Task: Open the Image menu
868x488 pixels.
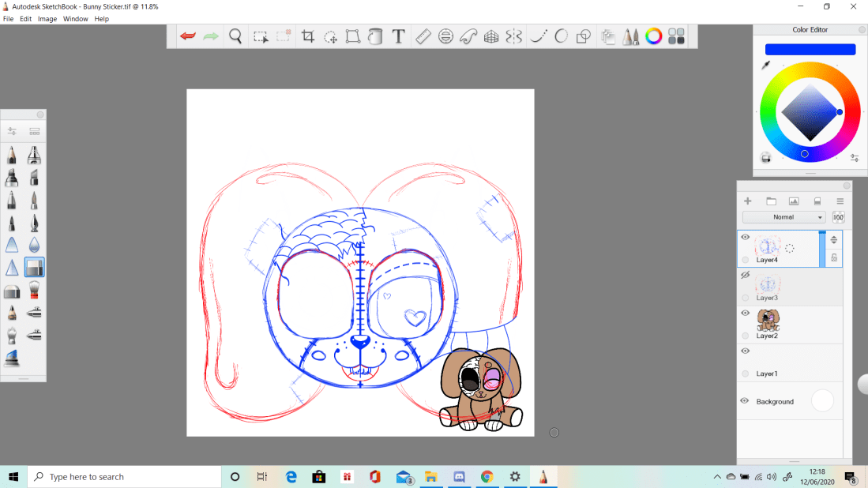Action: coord(47,18)
